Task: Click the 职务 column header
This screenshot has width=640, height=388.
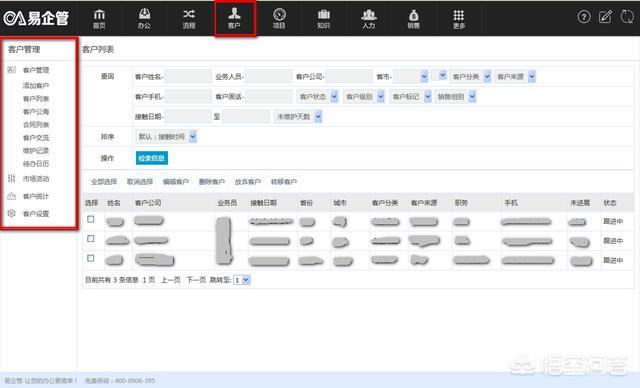Action: [461, 203]
